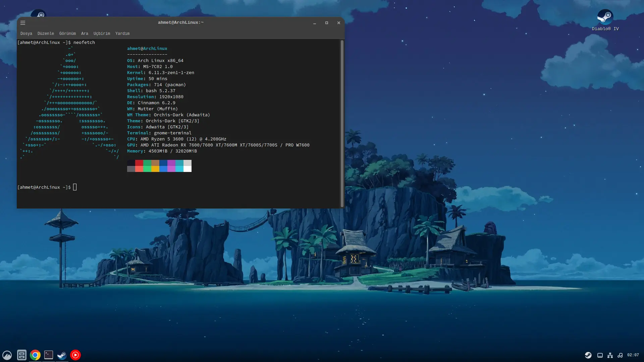Screen dimensions: 644x362
Task: Click the WM Theme value 'Orchis-Dark (Adwaita)'
Action: (182, 115)
